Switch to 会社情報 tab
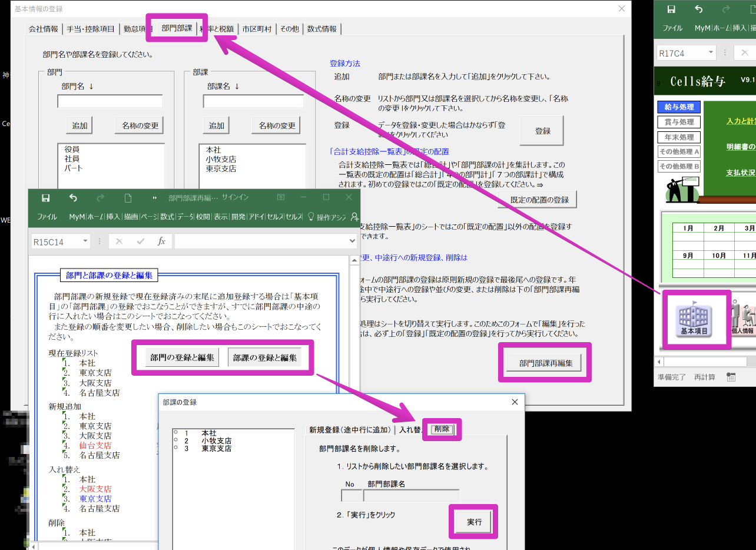Image resolution: width=756 pixels, height=550 pixels. (44, 29)
